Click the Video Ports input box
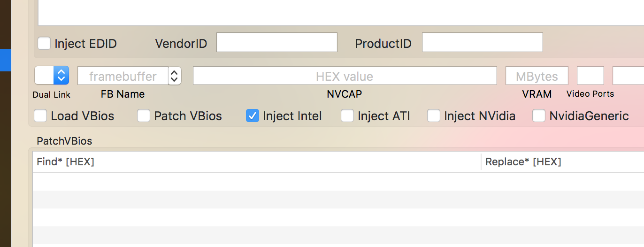 tap(590, 76)
